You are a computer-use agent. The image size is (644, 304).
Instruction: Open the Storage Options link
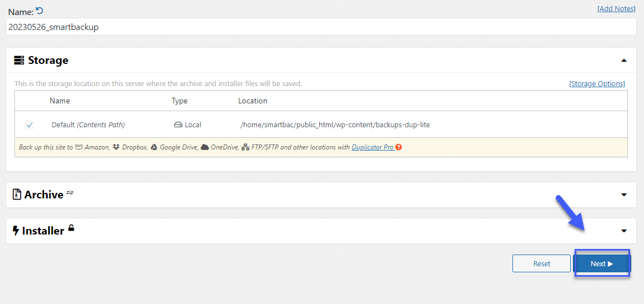597,83
